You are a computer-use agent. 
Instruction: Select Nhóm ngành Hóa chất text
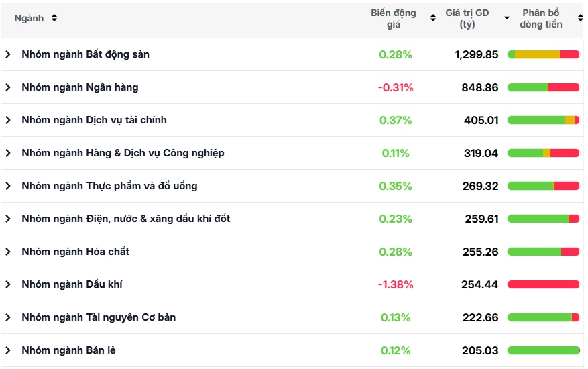pos(75,252)
